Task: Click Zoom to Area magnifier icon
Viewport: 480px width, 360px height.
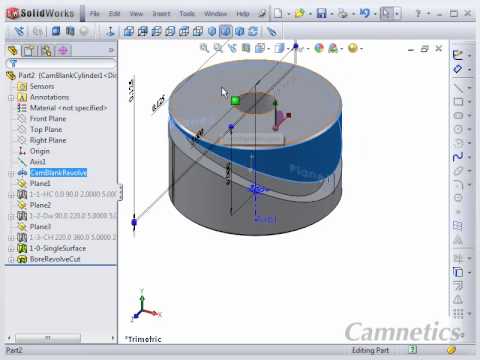Action: [x=218, y=48]
